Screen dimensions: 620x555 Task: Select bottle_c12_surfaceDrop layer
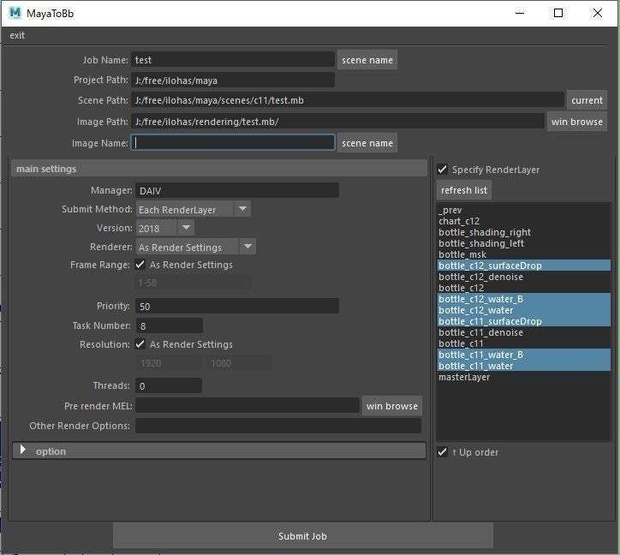pos(524,266)
